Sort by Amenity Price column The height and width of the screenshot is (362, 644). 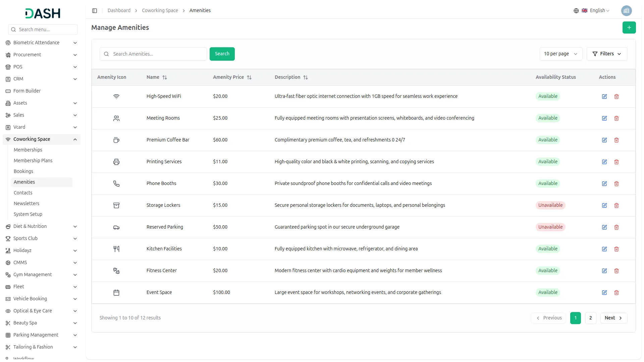point(249,77)
